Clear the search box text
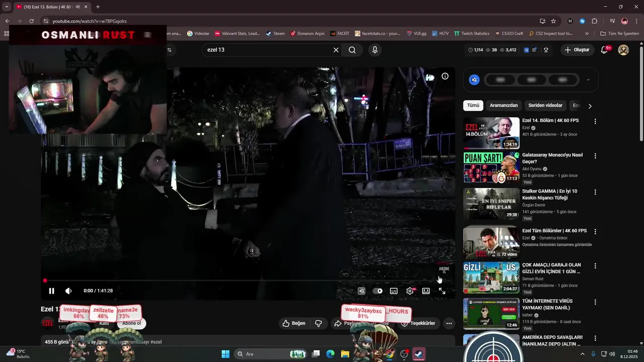644x362 pixels. (336, 50)
